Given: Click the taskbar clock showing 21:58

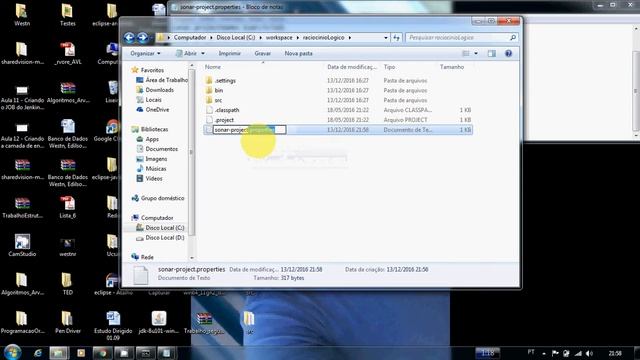Looking at the screenshot, I should coord(615,353).
